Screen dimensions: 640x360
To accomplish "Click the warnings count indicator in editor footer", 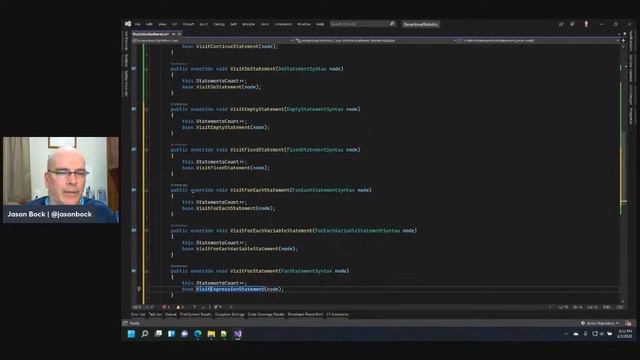I will [x=180, y=307].
